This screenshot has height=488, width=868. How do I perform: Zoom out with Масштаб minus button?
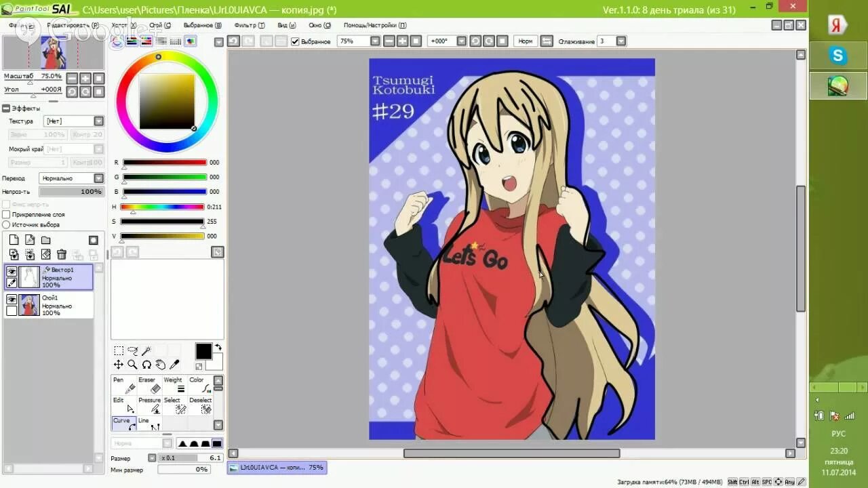pos(72,79)
